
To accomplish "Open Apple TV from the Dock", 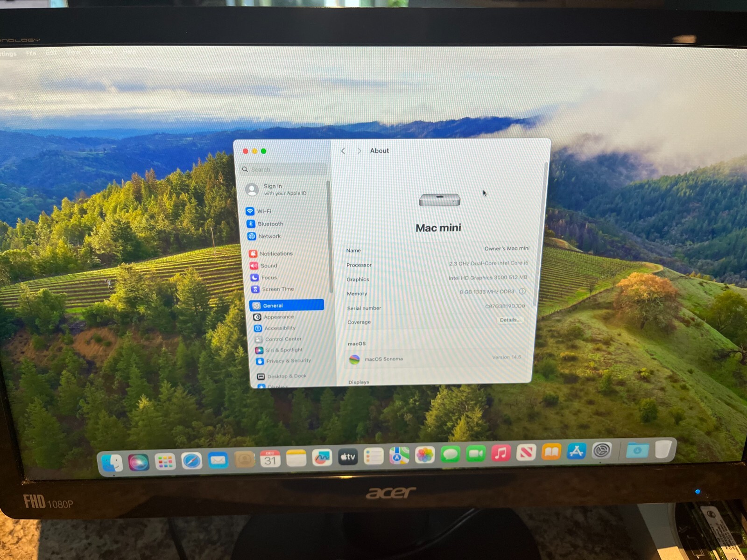I will point(348,457).
